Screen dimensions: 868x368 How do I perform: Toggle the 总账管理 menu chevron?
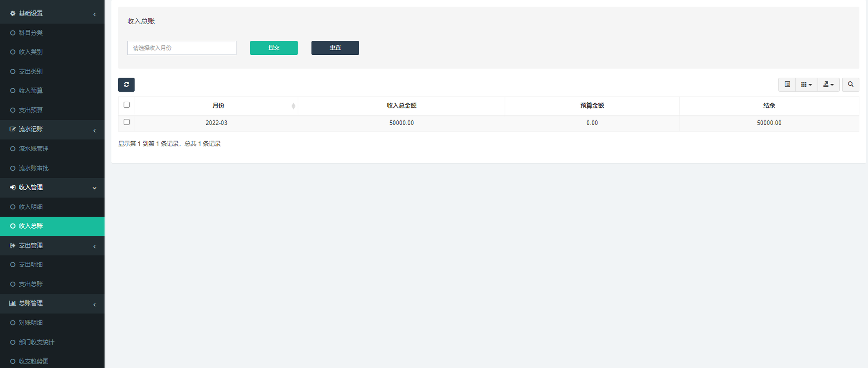pos(95,305)
